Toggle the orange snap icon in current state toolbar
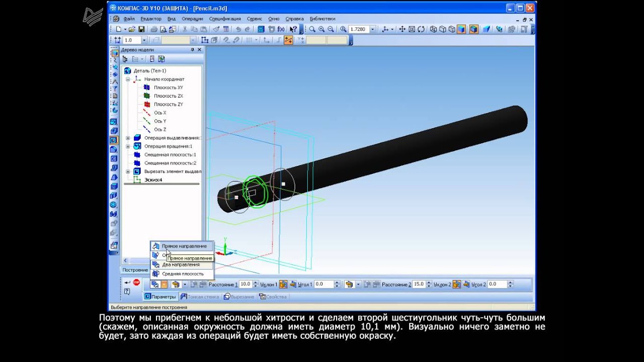 coord(288,40)
